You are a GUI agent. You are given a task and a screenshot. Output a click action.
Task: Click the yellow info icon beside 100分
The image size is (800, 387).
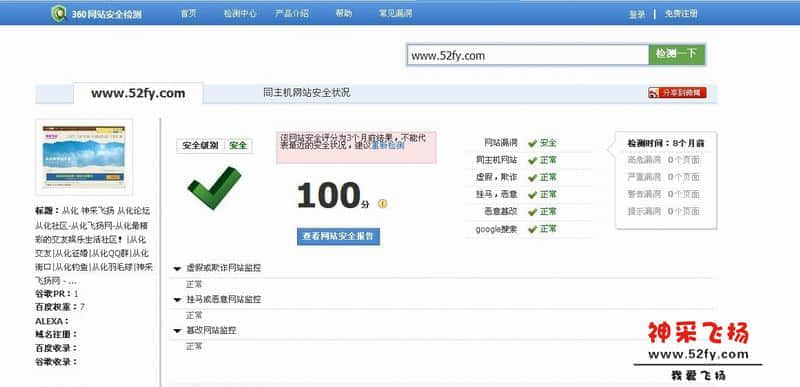point(383,203)
